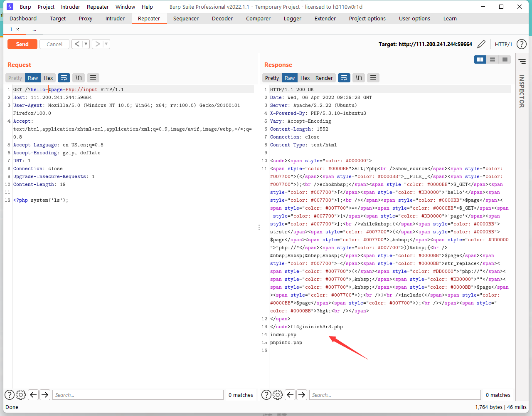The width and height of the screenshot is (532, 416).
Task: Open the Intruder menu
Action: 71,7
